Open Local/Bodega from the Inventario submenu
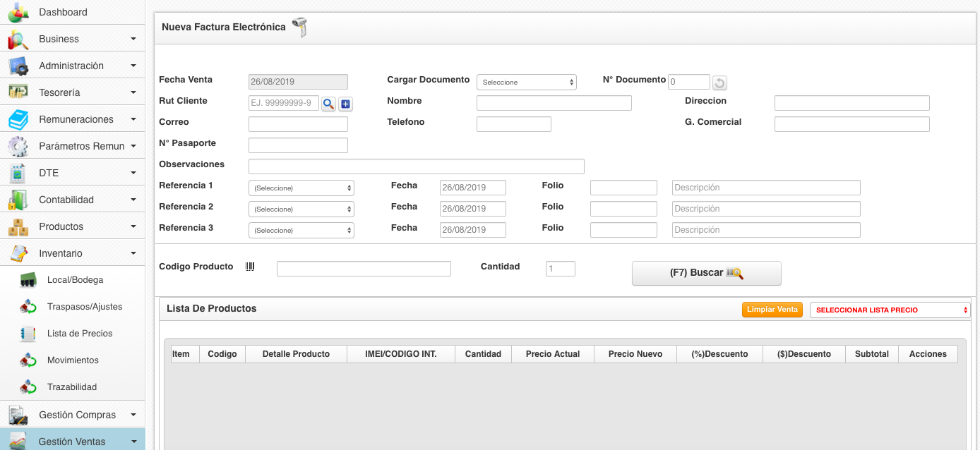 75,280
